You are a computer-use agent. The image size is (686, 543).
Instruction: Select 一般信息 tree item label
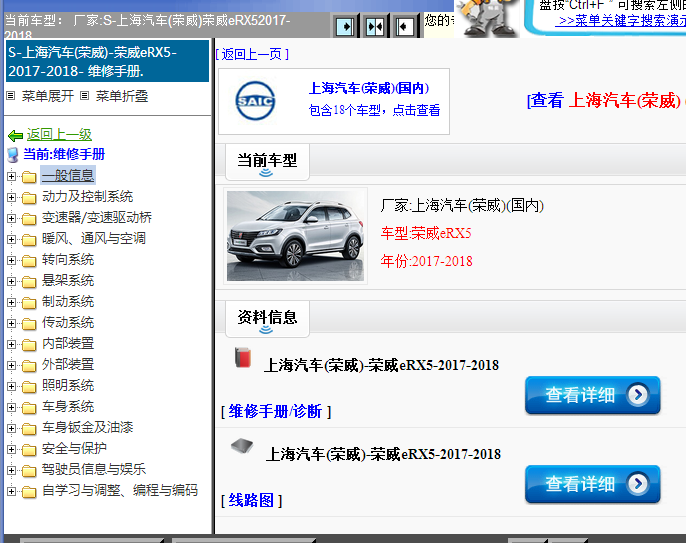(x=68, y=175)
